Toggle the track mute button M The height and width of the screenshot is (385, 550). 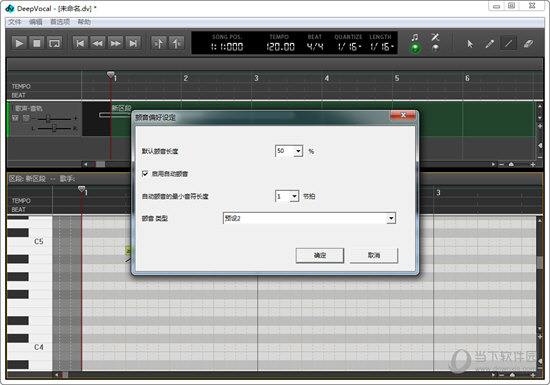coord(15,118)
